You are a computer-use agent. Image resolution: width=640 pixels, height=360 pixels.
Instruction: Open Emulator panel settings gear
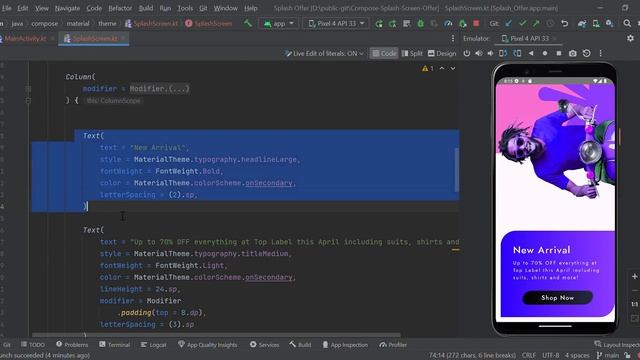(x=631, y=38)
